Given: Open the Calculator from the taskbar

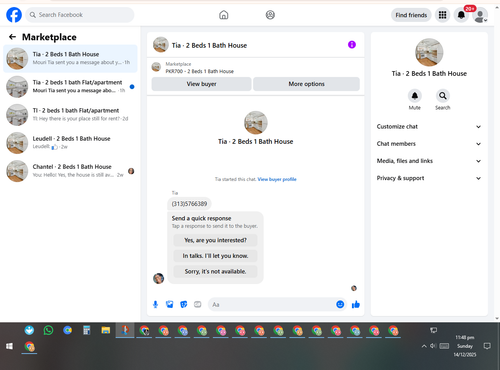Looking at the screenshot, I should pyautogui.click(x=87, y=330).
